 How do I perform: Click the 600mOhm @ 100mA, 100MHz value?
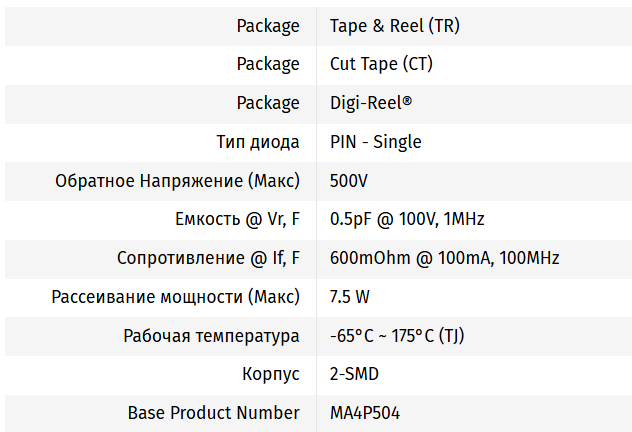pos(444,258)
